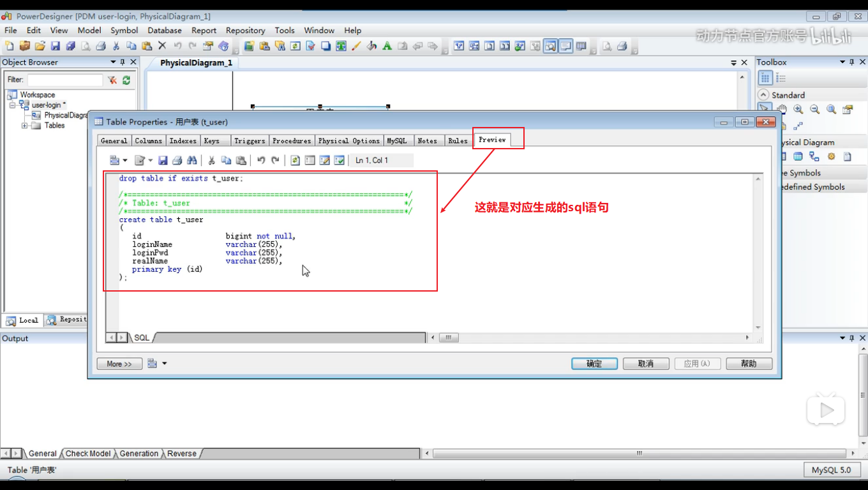Click the green text A icon in main toolbar
This screenshot has width=868, height=490.
[387, 46]
